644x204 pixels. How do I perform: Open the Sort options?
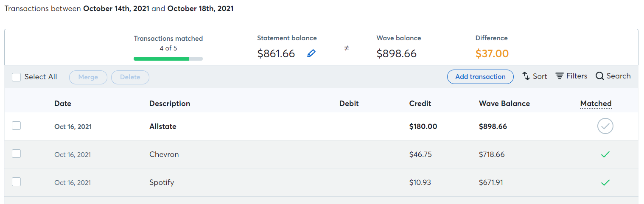(535, 76)
